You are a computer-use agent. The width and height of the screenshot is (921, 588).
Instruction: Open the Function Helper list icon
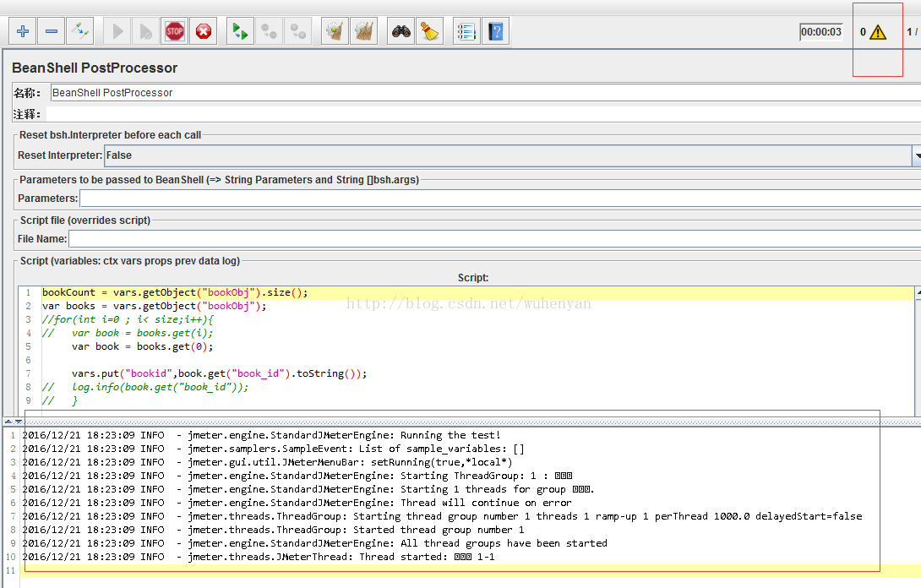(x=467, y=31)
